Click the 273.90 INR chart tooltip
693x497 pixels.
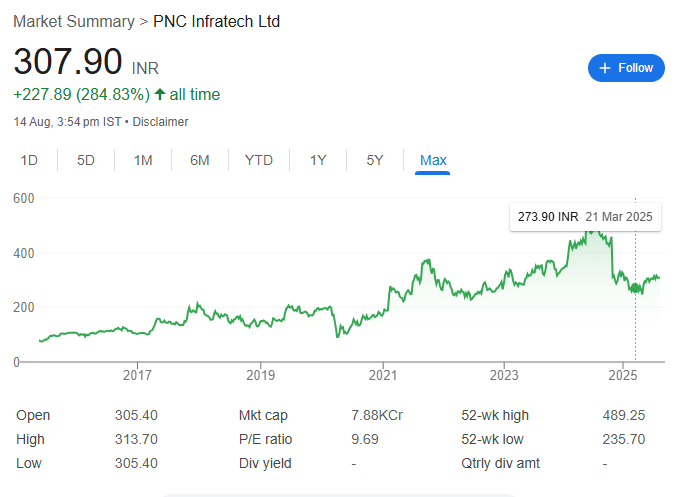[585, 217]
